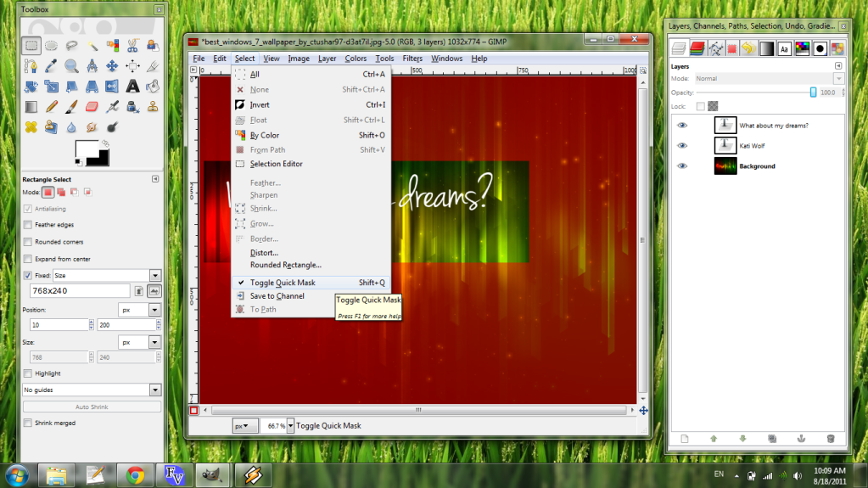Choose Rounded Rectangle from Select menu
This screenshot has width=868, height=488.
311,265
